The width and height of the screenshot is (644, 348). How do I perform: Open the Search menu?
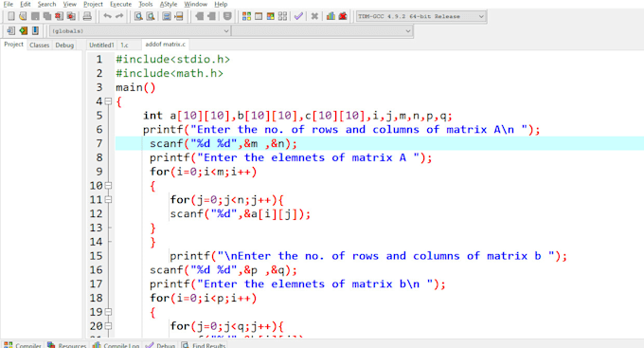click(46, 4)
